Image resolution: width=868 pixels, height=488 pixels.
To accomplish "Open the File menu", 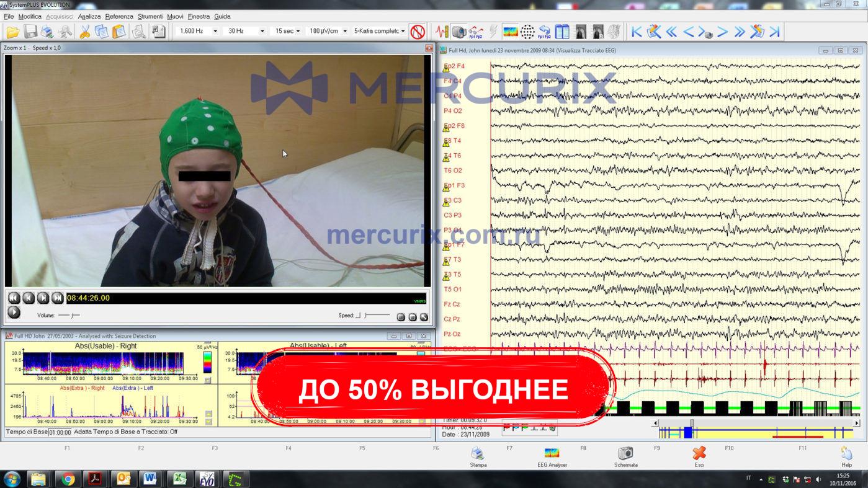I will [x=9, y=16].
